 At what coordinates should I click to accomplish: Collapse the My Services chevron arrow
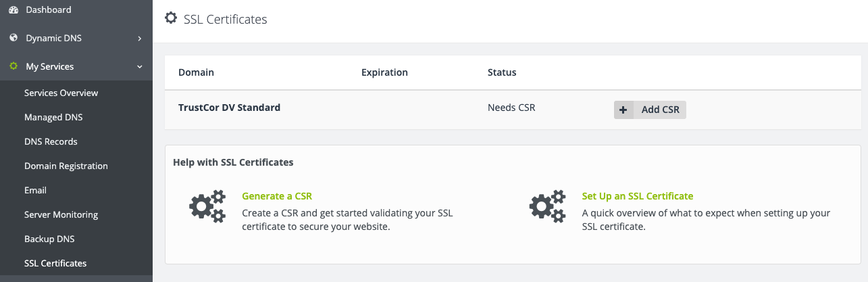coord(140,67)
